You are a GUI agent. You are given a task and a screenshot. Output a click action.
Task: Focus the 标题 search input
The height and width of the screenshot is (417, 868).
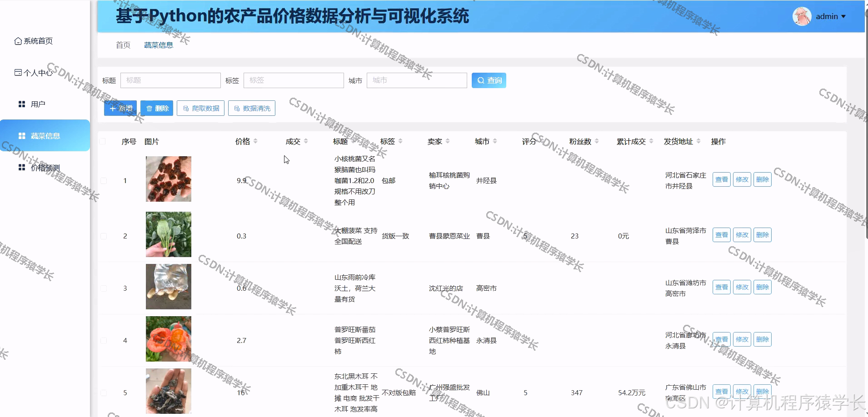(x=170, y=80)
